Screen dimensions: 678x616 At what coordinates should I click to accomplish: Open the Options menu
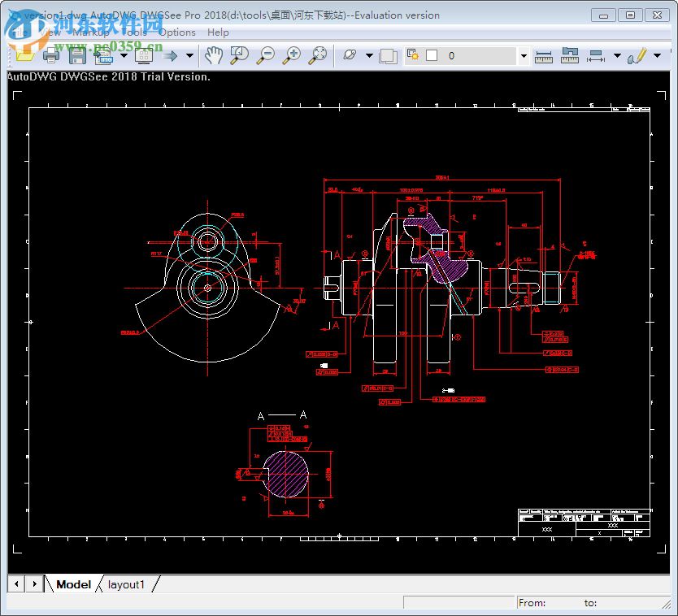pyautogui.click(x=176, y=33)
